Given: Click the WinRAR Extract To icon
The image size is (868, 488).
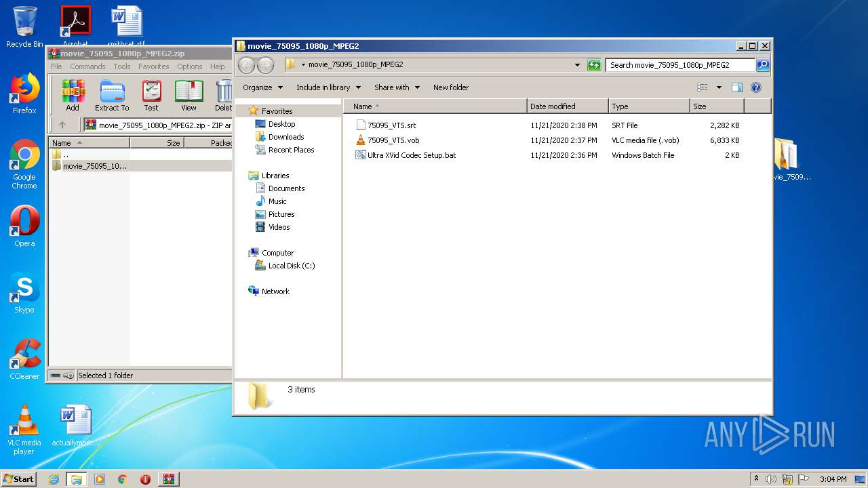Looking at the screenshot, I should (112, 96).
